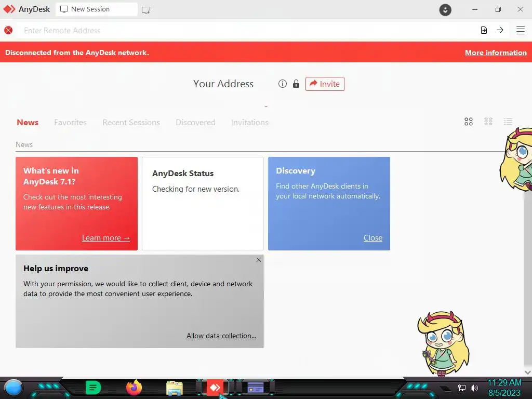Select list view icon
The height and width of the screenshot is (399, 532).
coord(508,122)
